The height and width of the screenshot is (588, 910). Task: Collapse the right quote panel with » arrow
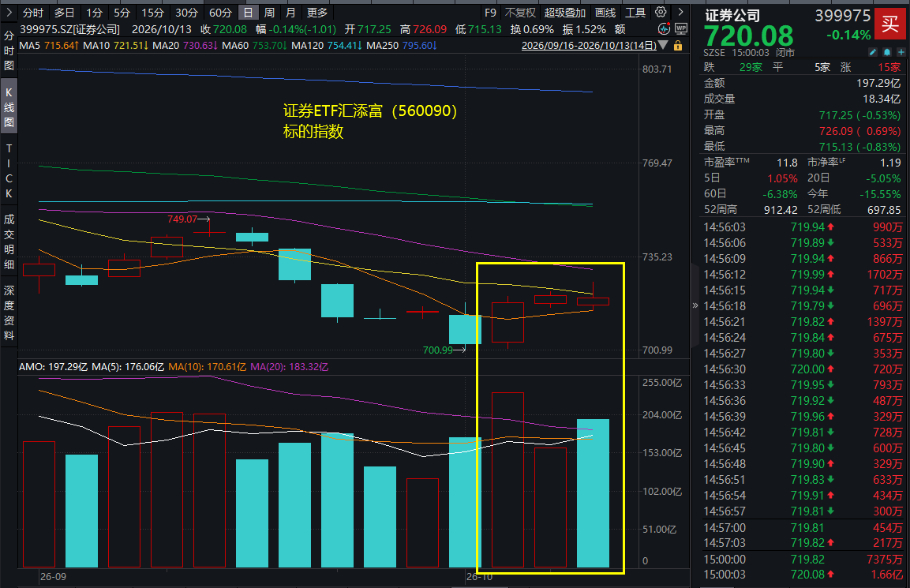pos(695,305)
